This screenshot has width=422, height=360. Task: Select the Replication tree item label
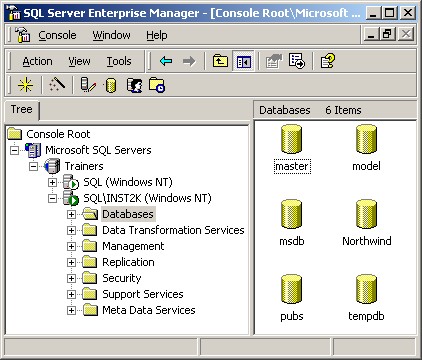point(128,262)
